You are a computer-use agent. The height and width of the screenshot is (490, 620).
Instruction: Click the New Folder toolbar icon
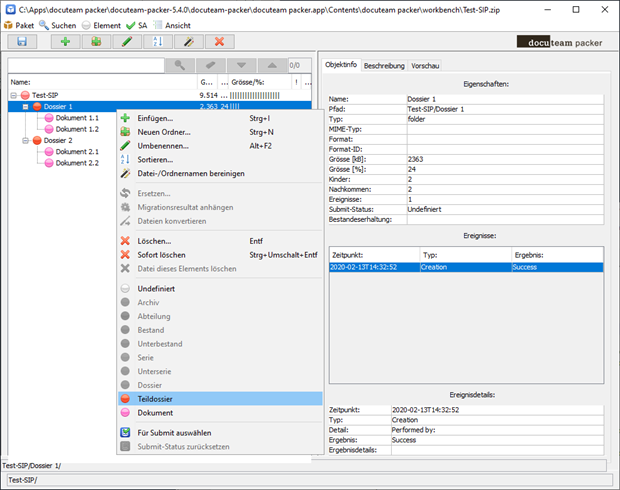point(97,42)
